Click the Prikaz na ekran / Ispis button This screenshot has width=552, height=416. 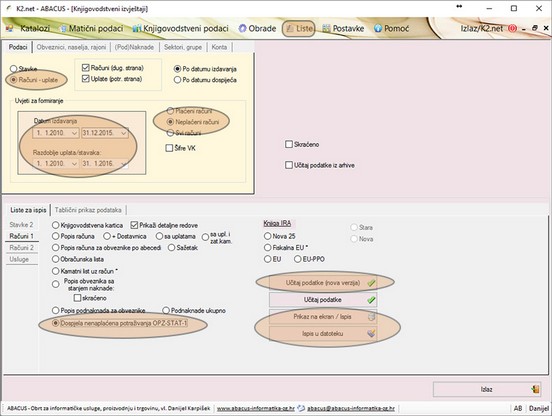point(323,317)
